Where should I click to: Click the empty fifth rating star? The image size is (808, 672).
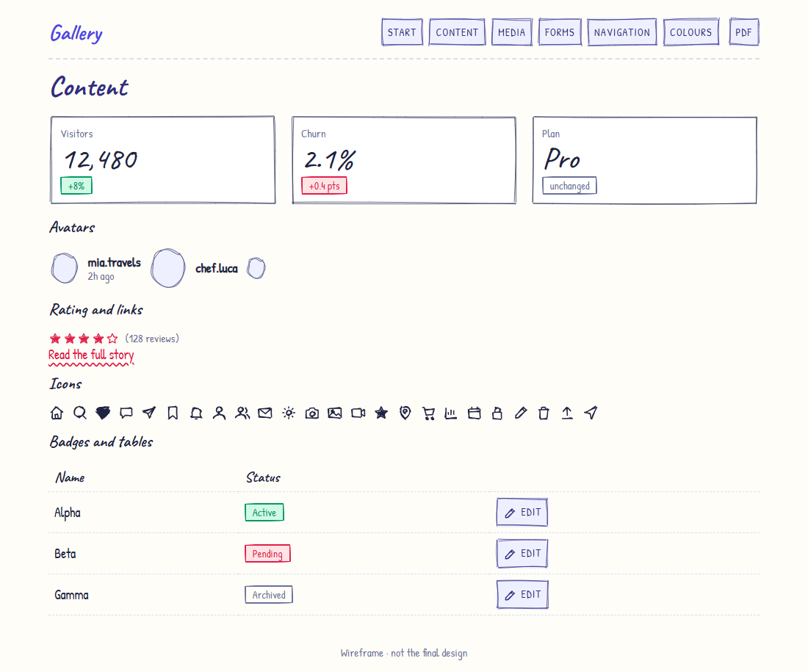pos(112,339)
